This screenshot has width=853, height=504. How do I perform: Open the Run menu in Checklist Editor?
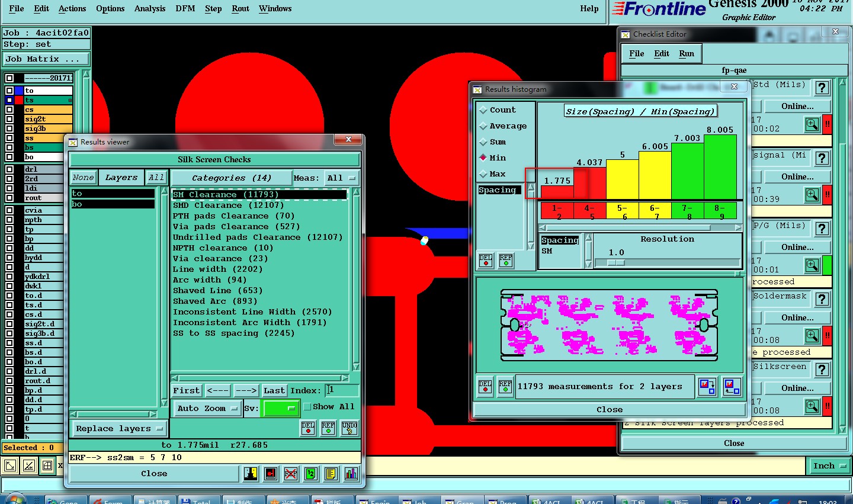tap(687, 54)
